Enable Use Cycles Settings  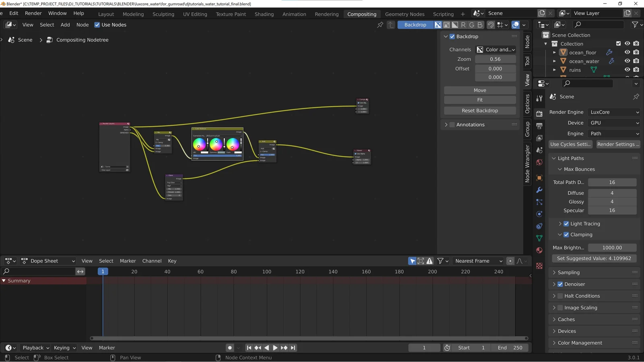tap(570, 144)
